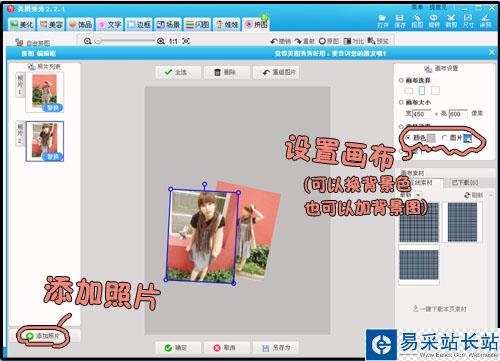This screenshot has height=361, width=500.
Task: Select the 涂鸦 doodle icon
Action: (x=485, y=21)
